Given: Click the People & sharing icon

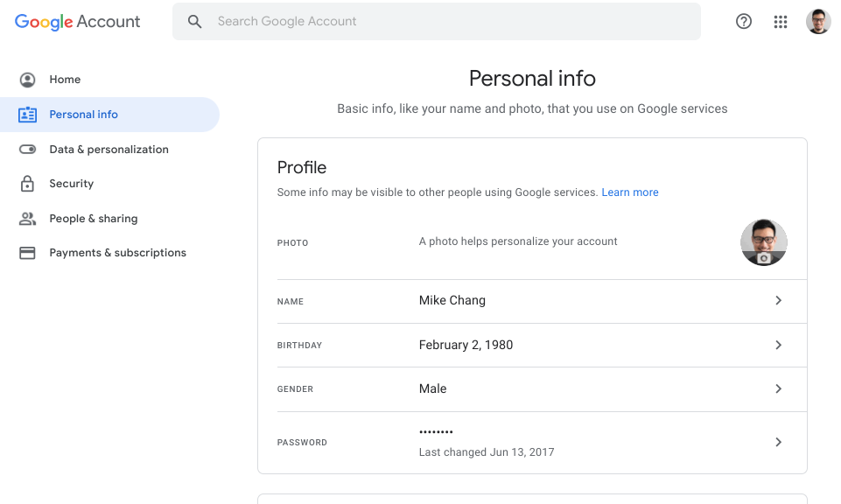Looking at the screenshot, I should tap(27, 218).
